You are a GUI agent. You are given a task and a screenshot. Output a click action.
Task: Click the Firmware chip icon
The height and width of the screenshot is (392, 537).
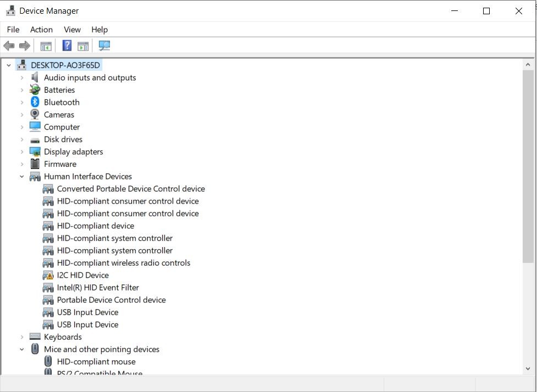[35, 164]
